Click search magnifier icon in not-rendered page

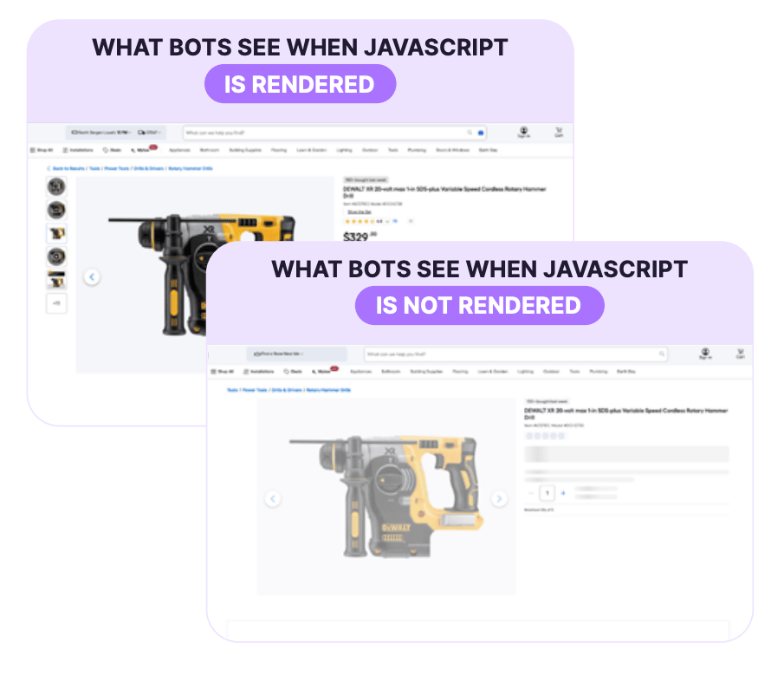pos(662,354)
